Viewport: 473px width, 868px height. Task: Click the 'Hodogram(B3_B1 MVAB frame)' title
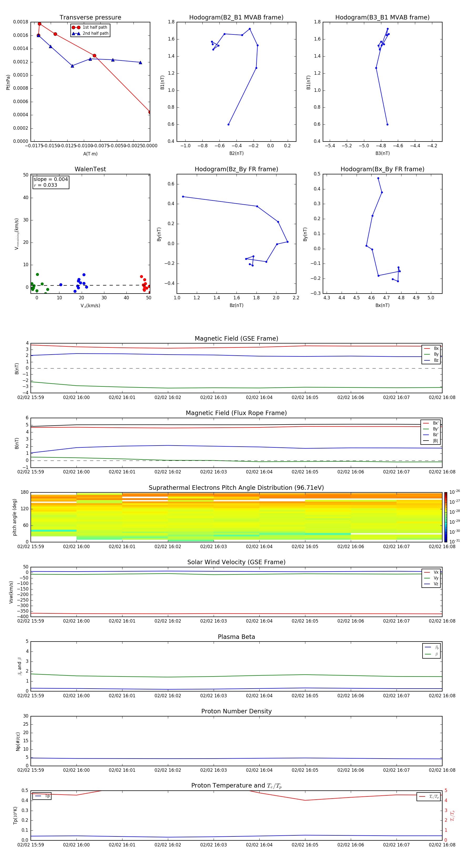[x=382, y=18]
